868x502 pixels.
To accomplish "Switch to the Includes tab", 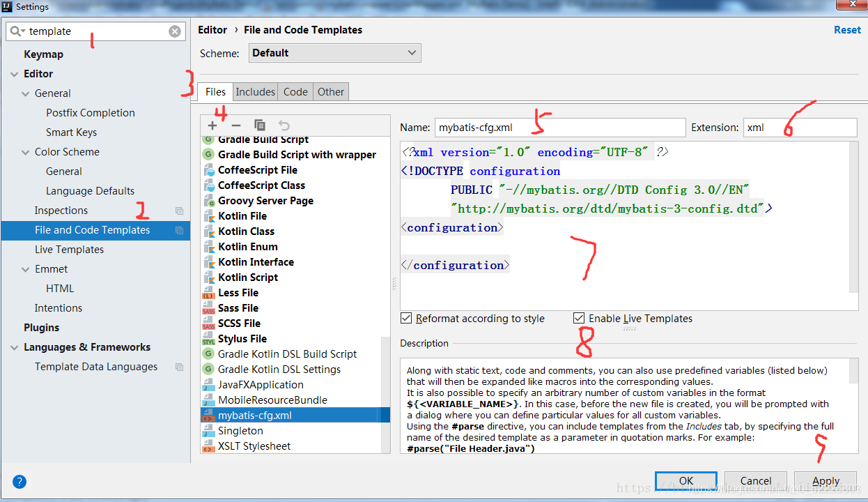I will (x=255, y=91).
